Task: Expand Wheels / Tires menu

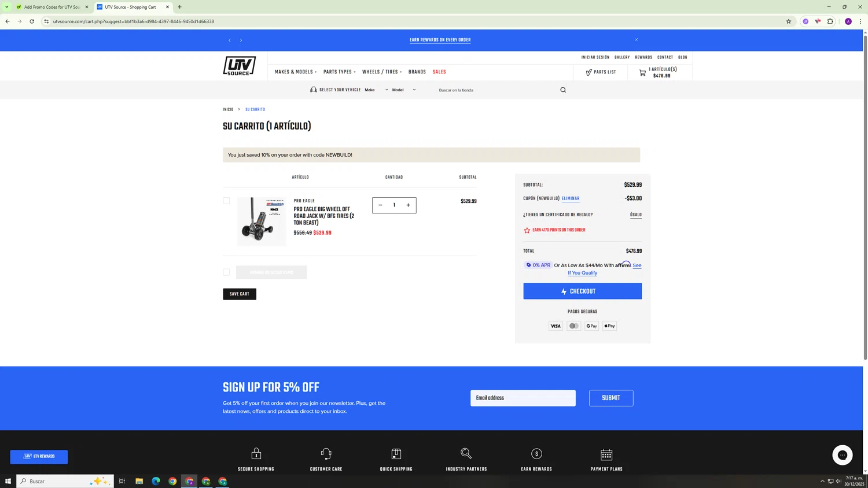Action: 382,72
